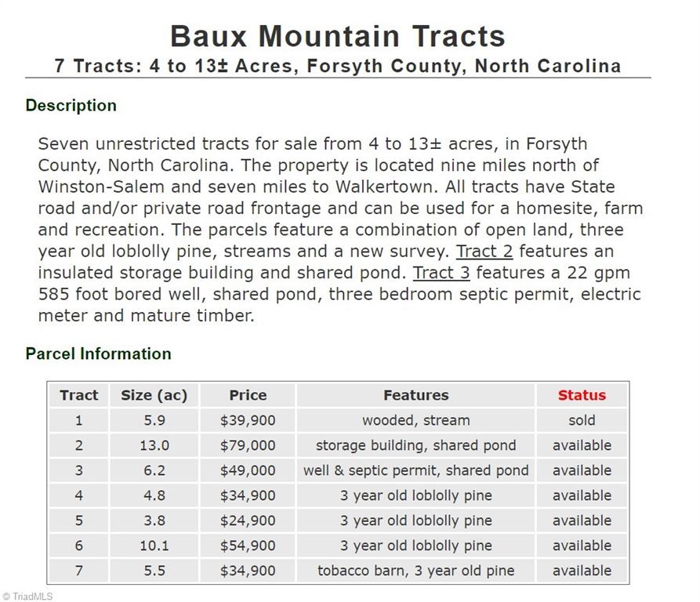Click the 10.1 acre size cell
The height and width of the screenshot is (602, 700).
(154, 546)
